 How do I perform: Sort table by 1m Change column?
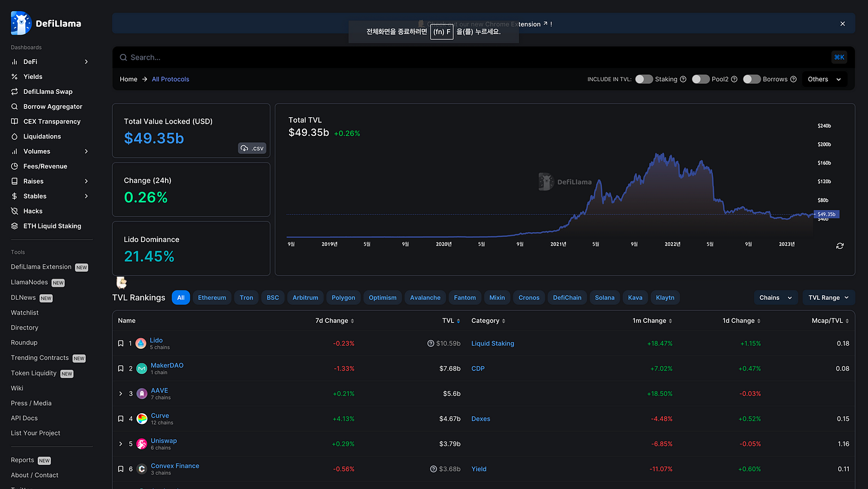pos(652,321)
